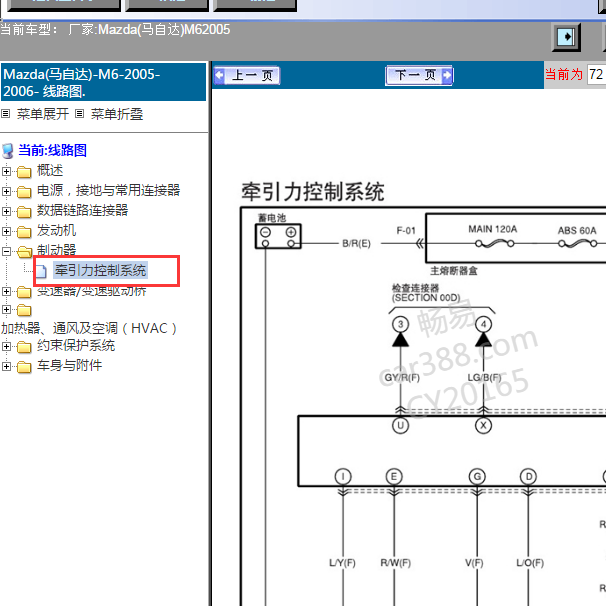Select the 约束保护系统 label

pos(76,346)
